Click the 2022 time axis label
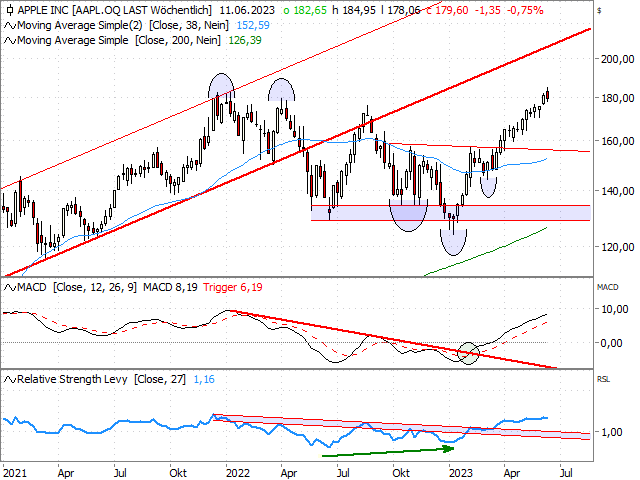Image resolution: width=640 pixels, height=480 pixels. pyautogui.click(x=238, y=473)
